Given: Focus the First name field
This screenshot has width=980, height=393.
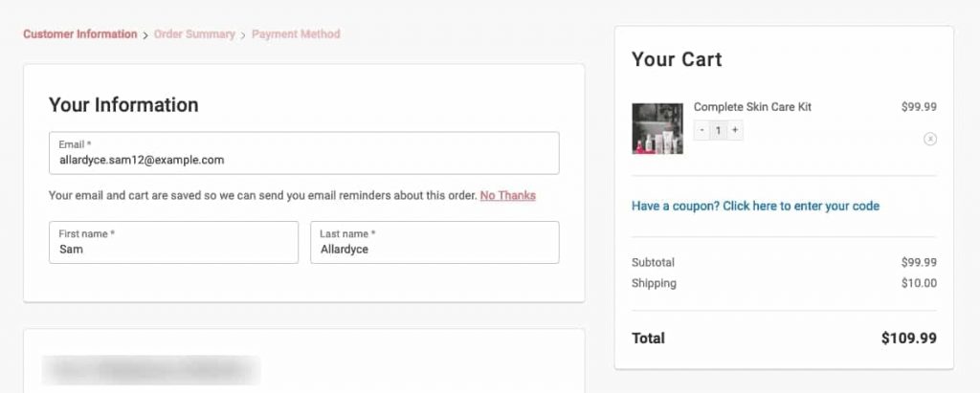Looking at the screenshot, I should (x=174, y=243).
